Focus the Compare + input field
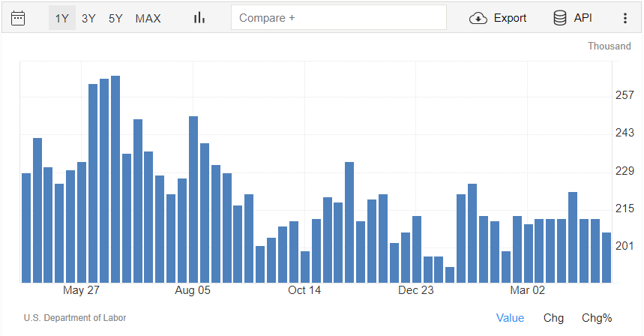 339,18
